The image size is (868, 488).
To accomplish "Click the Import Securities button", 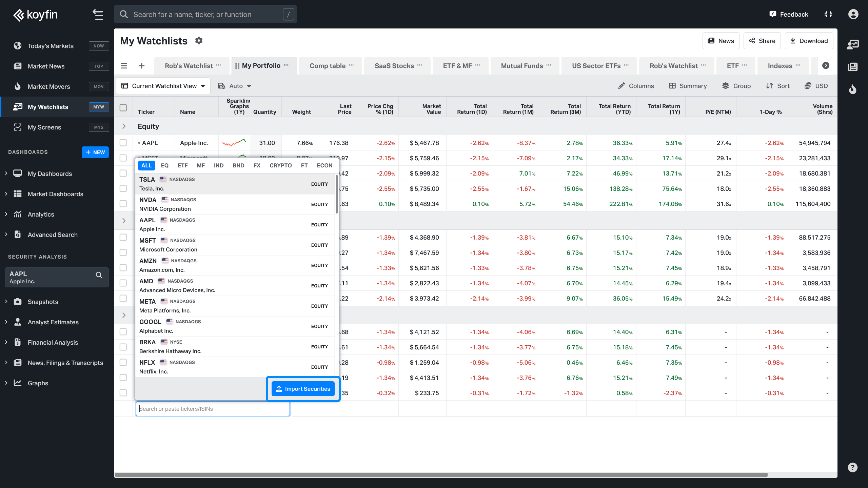I will [x=303, y=389].
